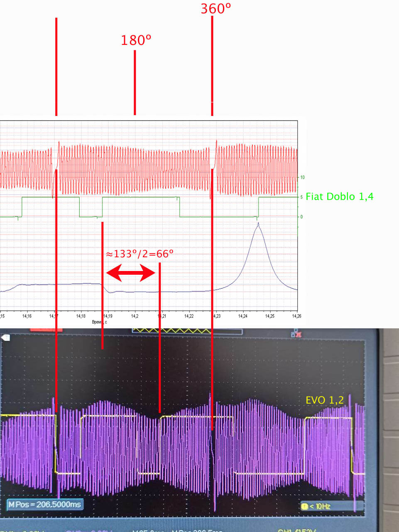399x532 pixels.
Task: Click the 14,25 time axis tick
Action: pyautogui.click(x=269, y=316)
